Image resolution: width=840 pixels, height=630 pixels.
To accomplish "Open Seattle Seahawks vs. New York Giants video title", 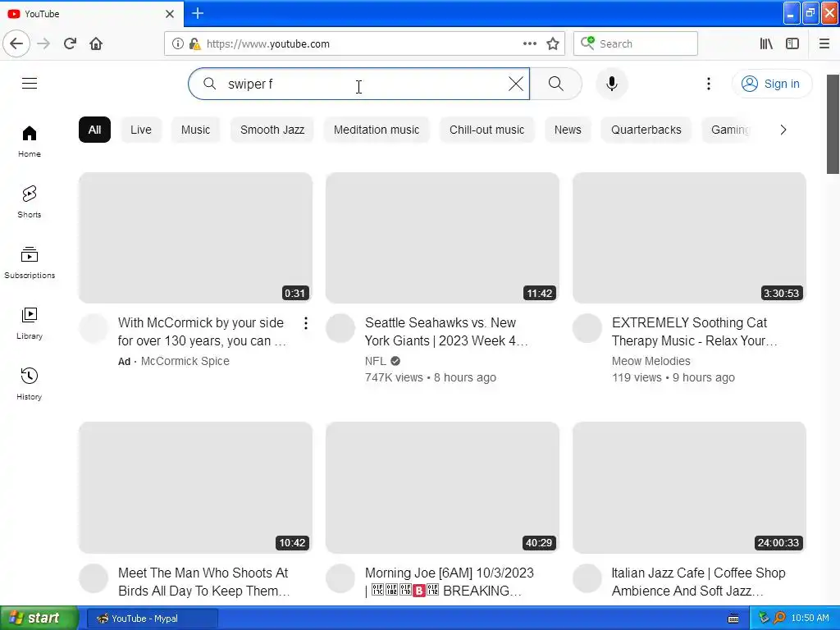I will click(x=446, y=331).
